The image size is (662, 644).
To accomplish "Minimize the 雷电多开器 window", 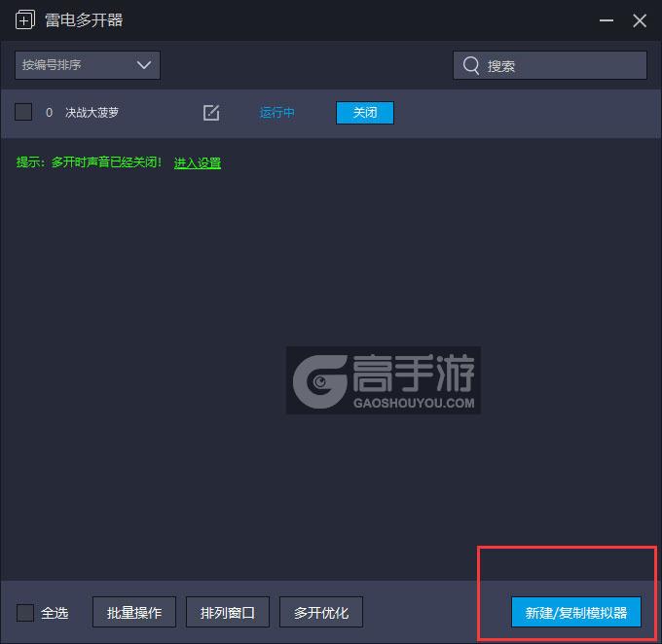I will (x=607, y=20).
